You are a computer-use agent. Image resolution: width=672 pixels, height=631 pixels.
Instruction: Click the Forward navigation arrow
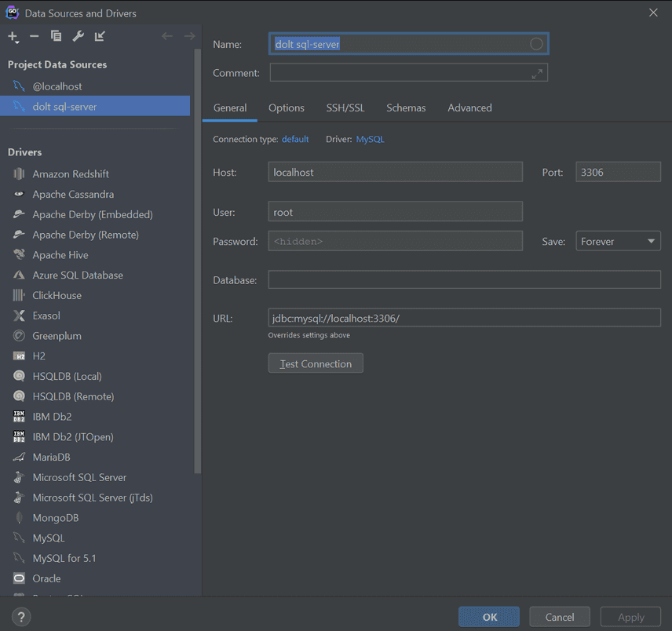pos(189,36)
